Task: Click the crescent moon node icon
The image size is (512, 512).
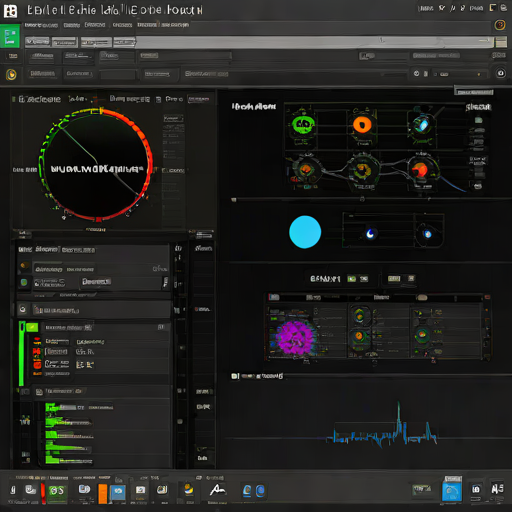Action: (x=370, y=234)
